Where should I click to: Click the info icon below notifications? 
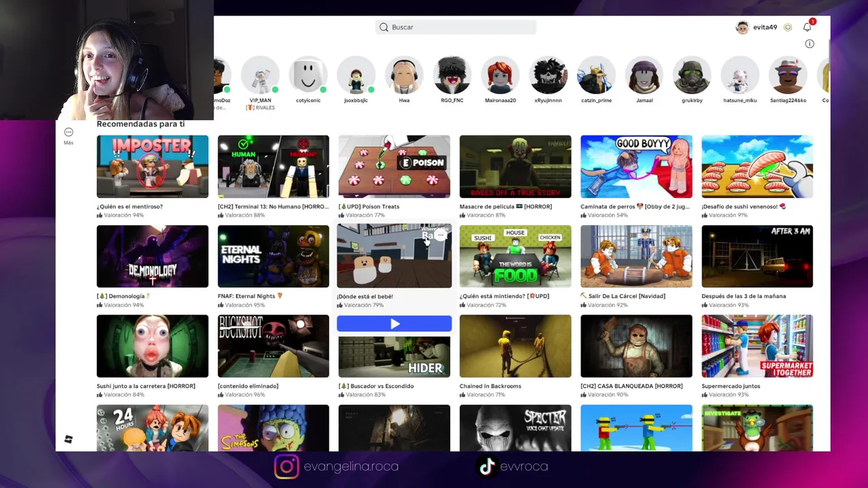point(809,43)
